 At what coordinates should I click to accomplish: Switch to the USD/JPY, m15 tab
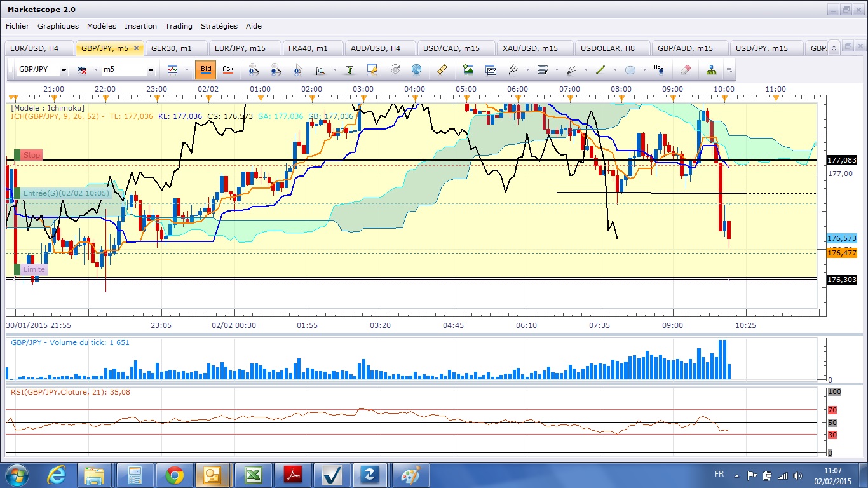tap(766, 48)
